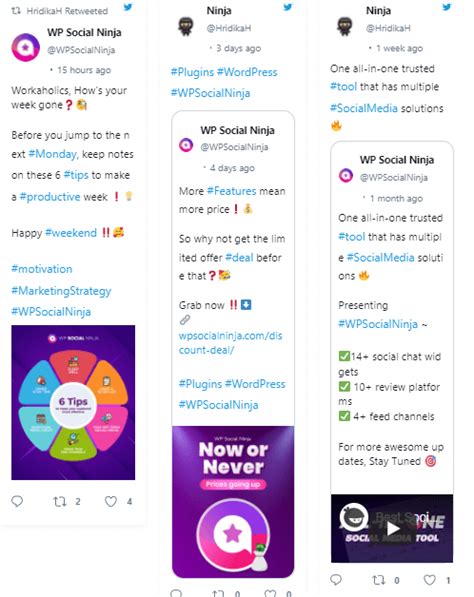Click @WPSocialNinja handle in first tweet
The width and height of the screenshot is (474, 597).
click(x=81, y=50)
